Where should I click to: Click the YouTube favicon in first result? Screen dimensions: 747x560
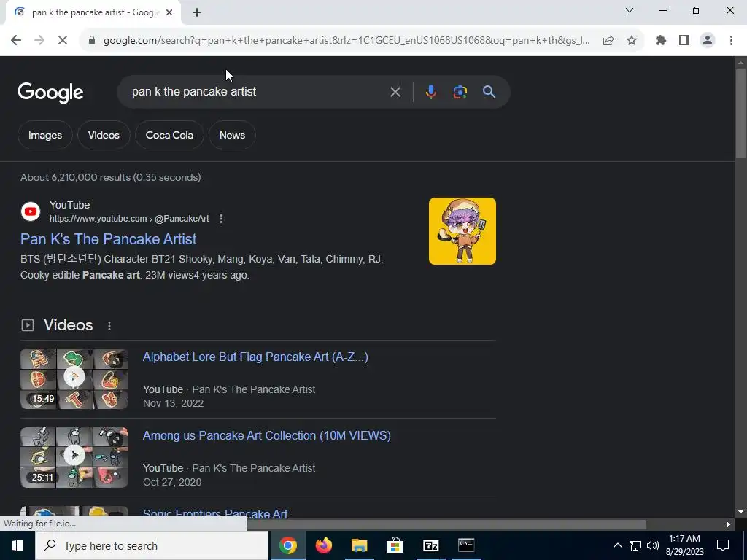point(31,211)
